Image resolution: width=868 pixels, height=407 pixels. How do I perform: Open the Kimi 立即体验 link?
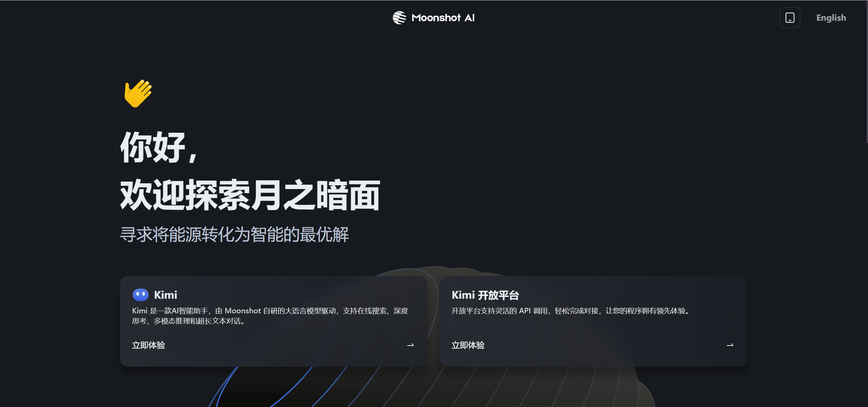coord(149,345)
